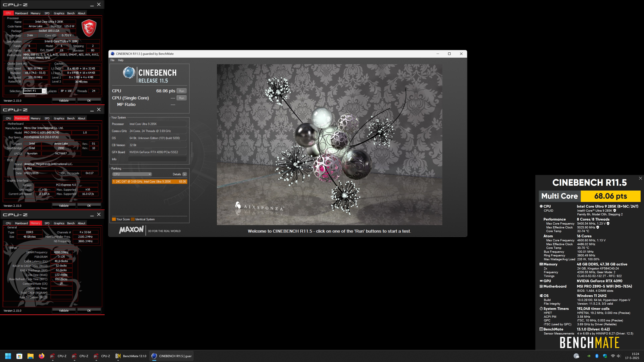This screenshot has height=362, width=644.
Task: Open the CPU ranking dropdown in Cinebench
Action: tap(132, 174)
